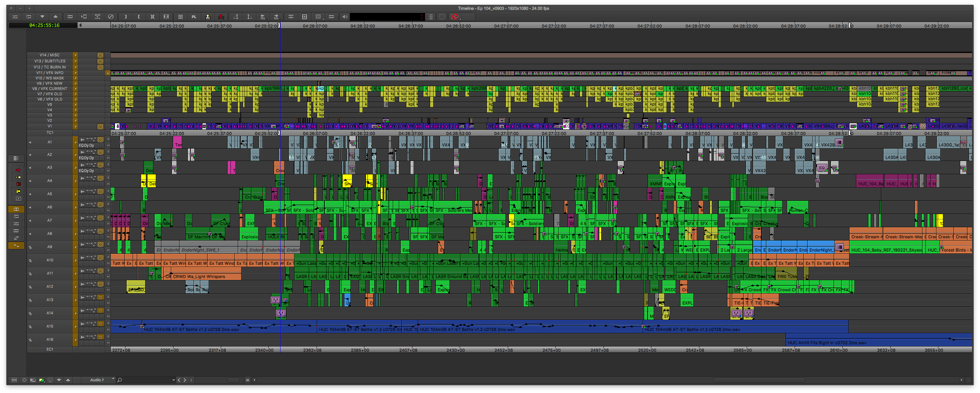Click the Top (up triangle) toolbar button
Viewport: 980px width, 393px height.
click(56, 16)
